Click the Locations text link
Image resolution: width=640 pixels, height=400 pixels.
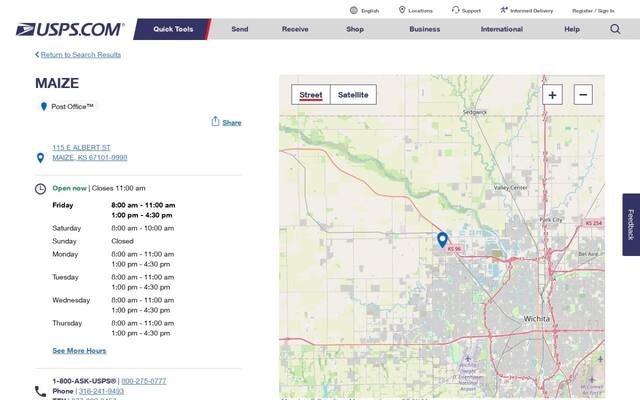420,11
